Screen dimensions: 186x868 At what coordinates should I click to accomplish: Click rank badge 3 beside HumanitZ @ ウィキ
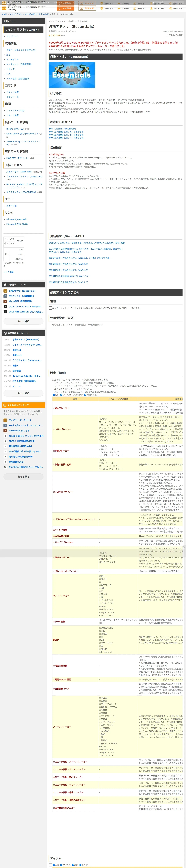[x=5, y=431]
